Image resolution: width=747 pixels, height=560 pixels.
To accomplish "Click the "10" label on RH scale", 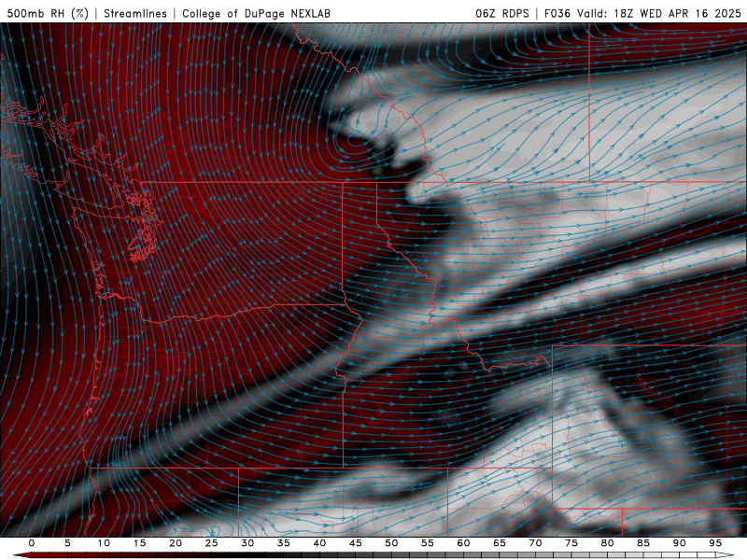I will click(104, 543).
